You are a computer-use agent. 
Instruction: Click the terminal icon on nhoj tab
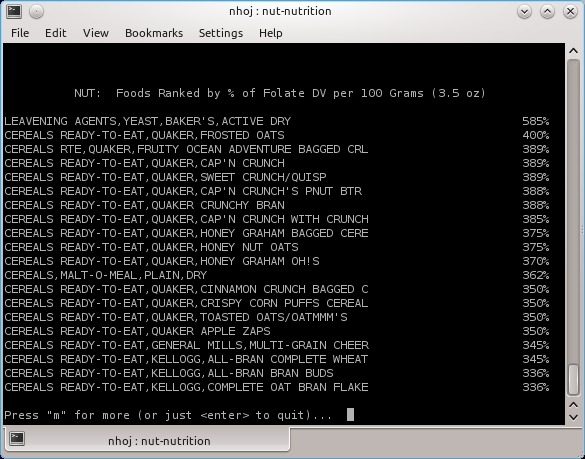(17, 438)
